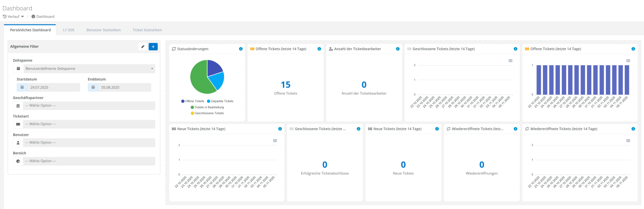Click the Enddatum field showing 05.08.2025
The image size is (644, 209).
[x=125, y=87]
